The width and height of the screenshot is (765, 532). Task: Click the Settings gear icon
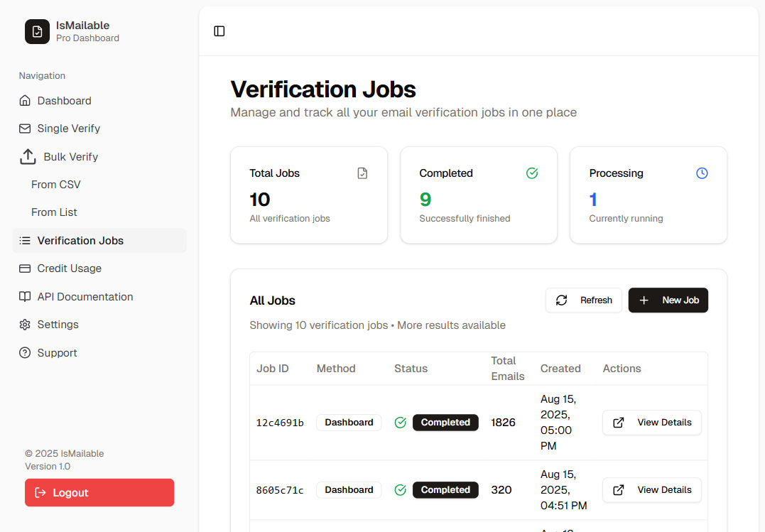[x=25, y=325]
